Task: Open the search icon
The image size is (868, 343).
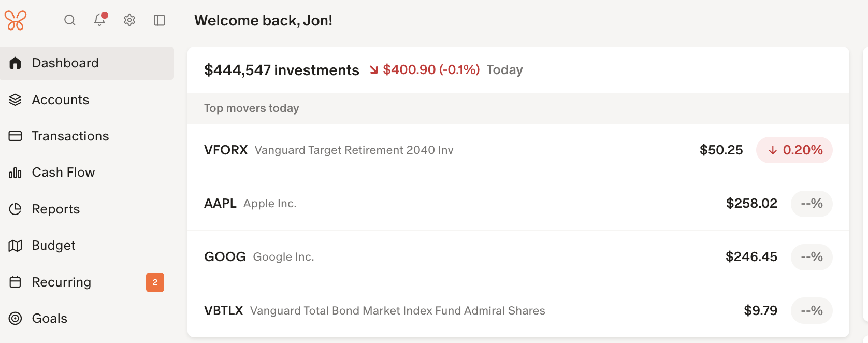Action: coord(70,20)
